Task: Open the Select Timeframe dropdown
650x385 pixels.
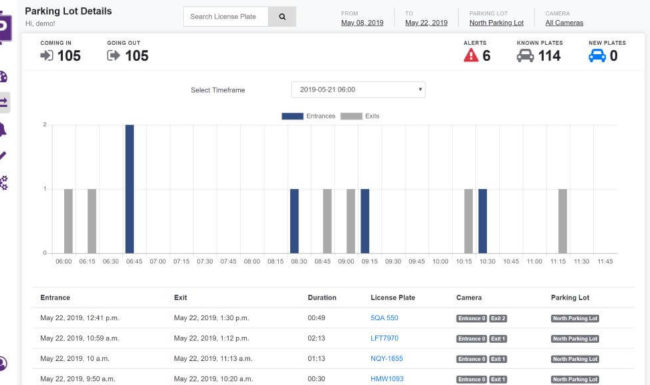Action: click(x=358, y=90)
